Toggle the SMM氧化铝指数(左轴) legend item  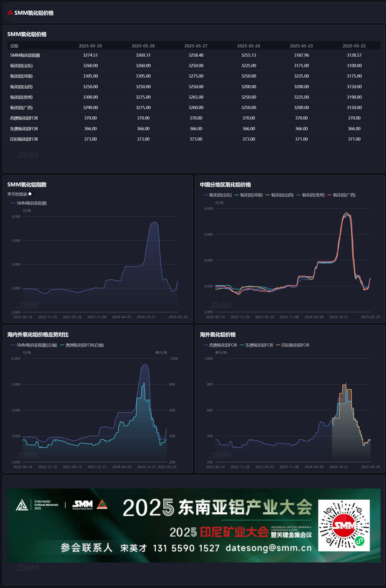[34, 345]
